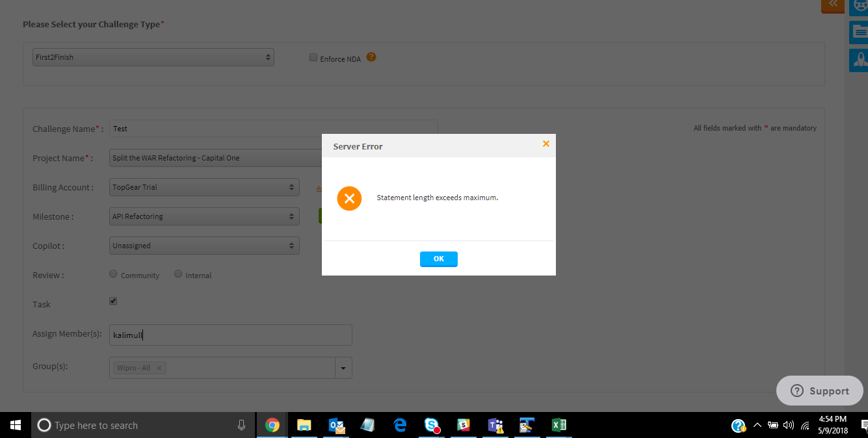Open the Action Center notifications icon

click(x=863, y=425)
